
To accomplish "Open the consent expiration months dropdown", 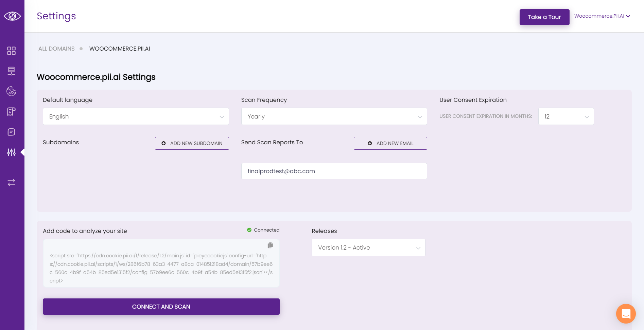I will [x=566, y=116].
